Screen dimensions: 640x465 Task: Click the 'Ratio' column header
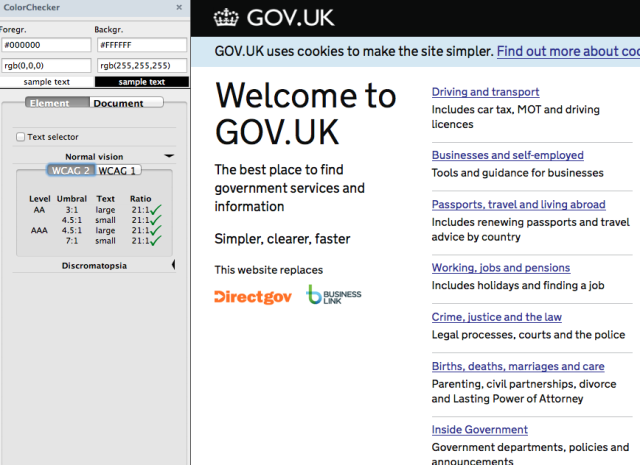click(x=141, y=199)
